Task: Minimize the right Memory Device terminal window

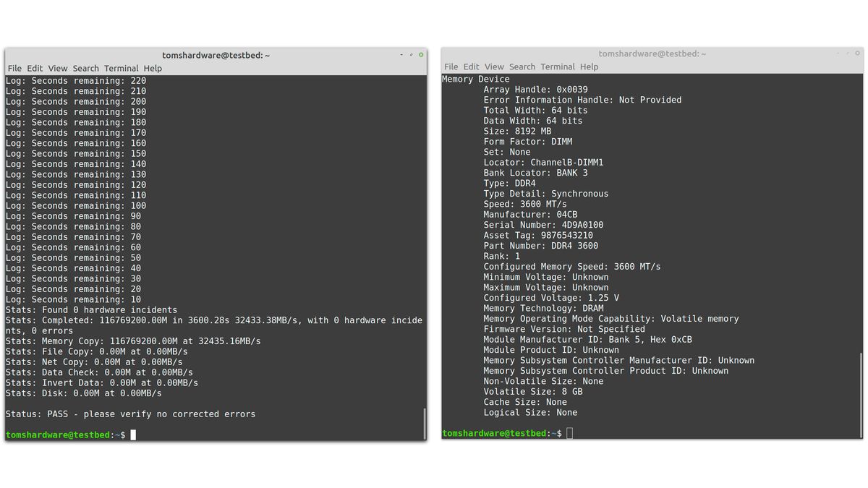Action: click(x=838, y=53)
